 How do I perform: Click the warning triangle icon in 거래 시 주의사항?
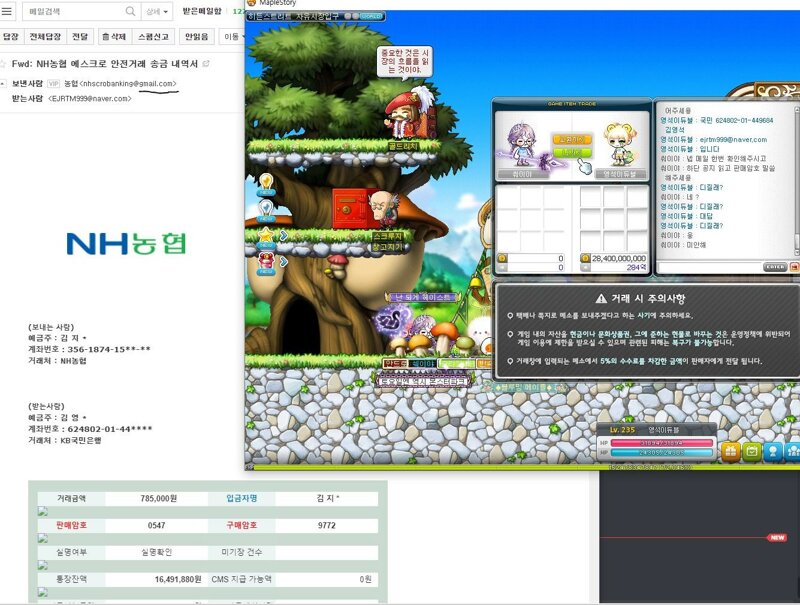602,299
